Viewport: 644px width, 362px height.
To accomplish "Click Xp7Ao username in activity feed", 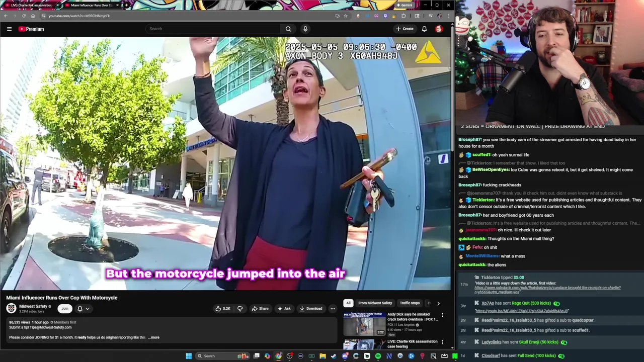I will [488, 303].
